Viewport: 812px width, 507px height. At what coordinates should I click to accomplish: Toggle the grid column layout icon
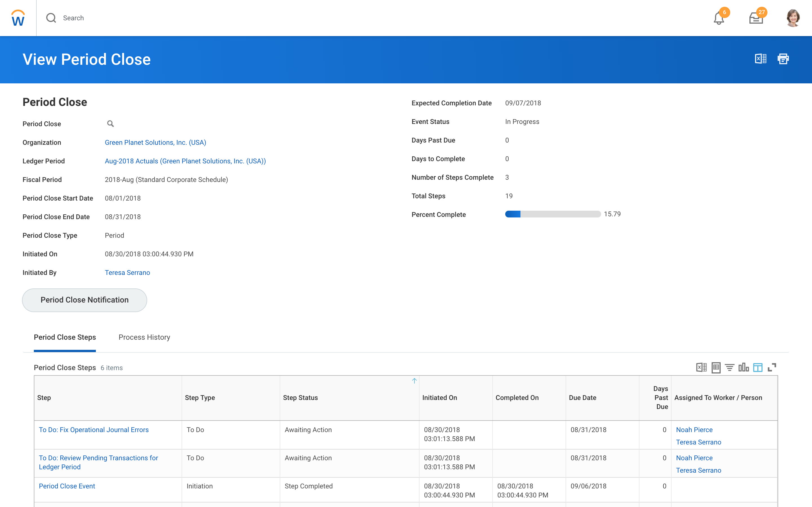pos(758,368)
